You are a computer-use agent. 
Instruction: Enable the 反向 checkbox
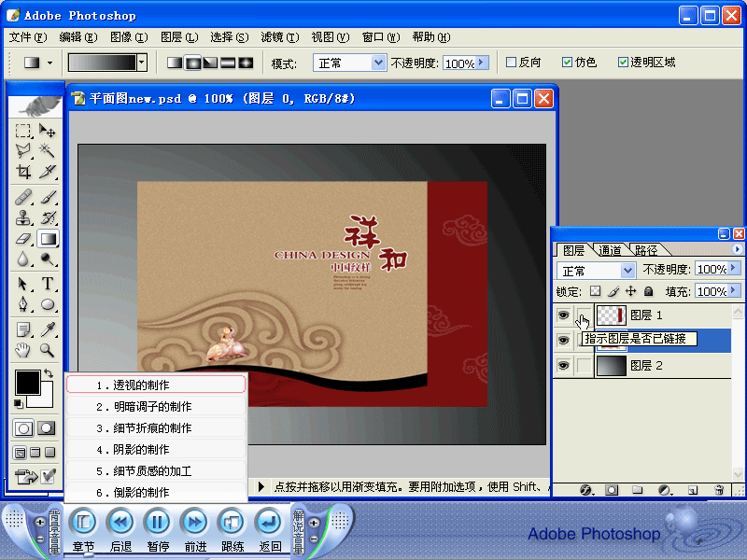(511, 62)
